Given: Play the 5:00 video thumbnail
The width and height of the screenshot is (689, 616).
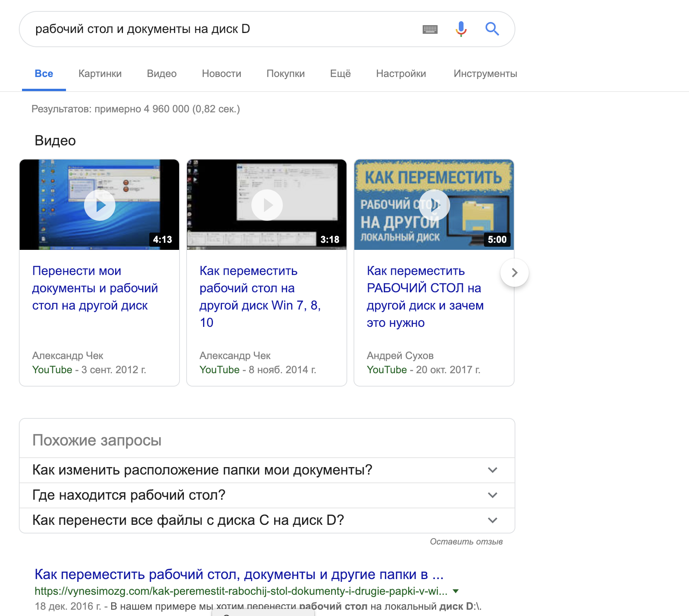Looking at the screenshot, I should click(x=434, y=205).
